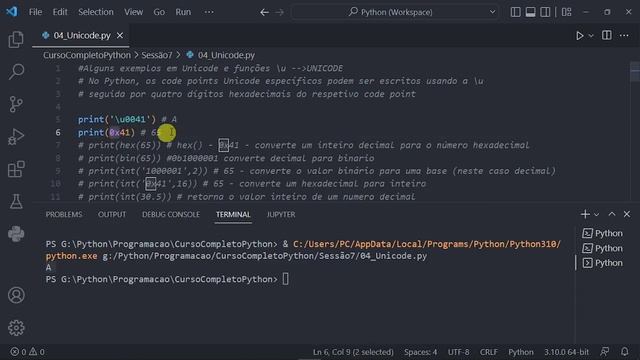Open the Python view in the activity bar

pyautogui.click(x=16, y=234)
